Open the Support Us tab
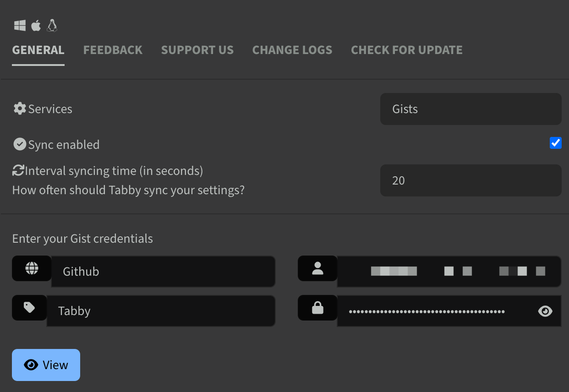The image size is (569, 392). 197,50
